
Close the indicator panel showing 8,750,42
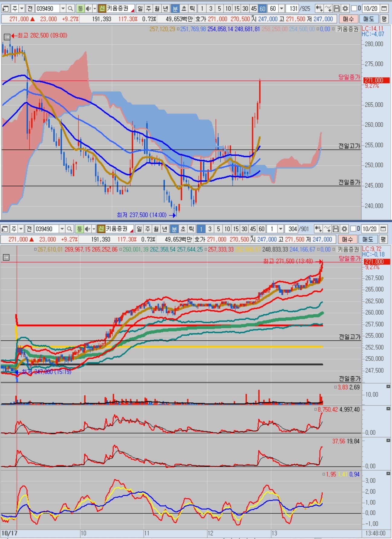pyautogui.click(x=388, y=409)
